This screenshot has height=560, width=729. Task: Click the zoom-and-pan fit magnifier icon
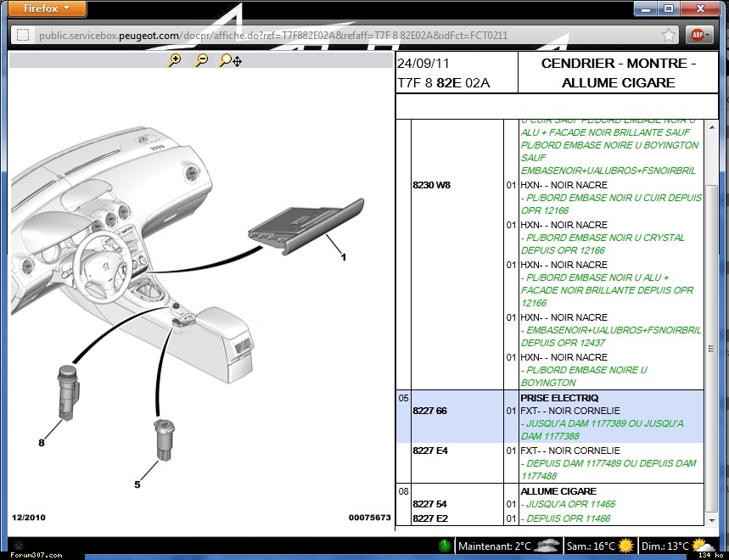[230, 60]
